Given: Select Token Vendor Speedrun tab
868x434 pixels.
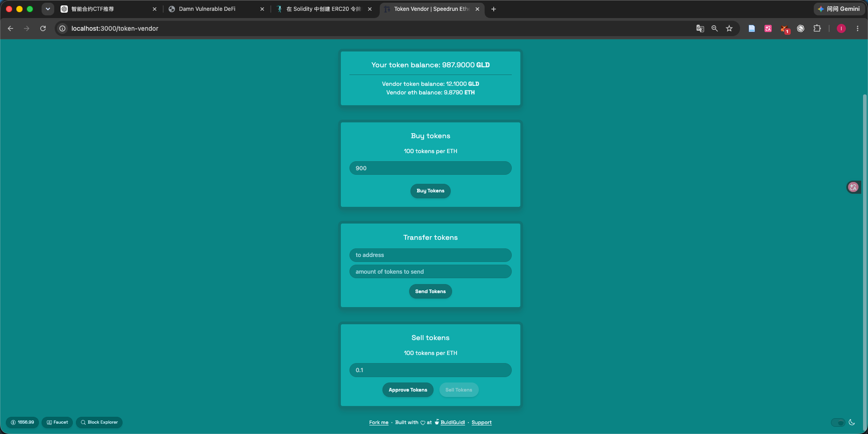Looking at the screenshot, I should pyautogui.click(x=431, y=9).
